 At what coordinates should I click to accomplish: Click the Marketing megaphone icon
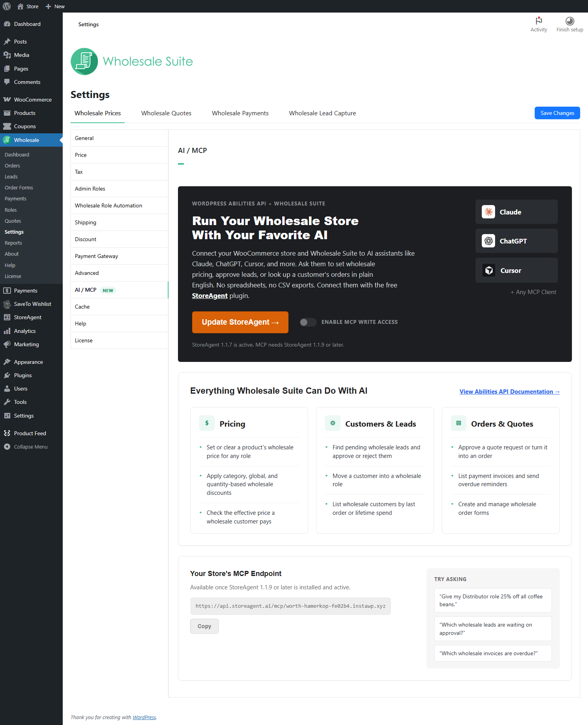7,344
